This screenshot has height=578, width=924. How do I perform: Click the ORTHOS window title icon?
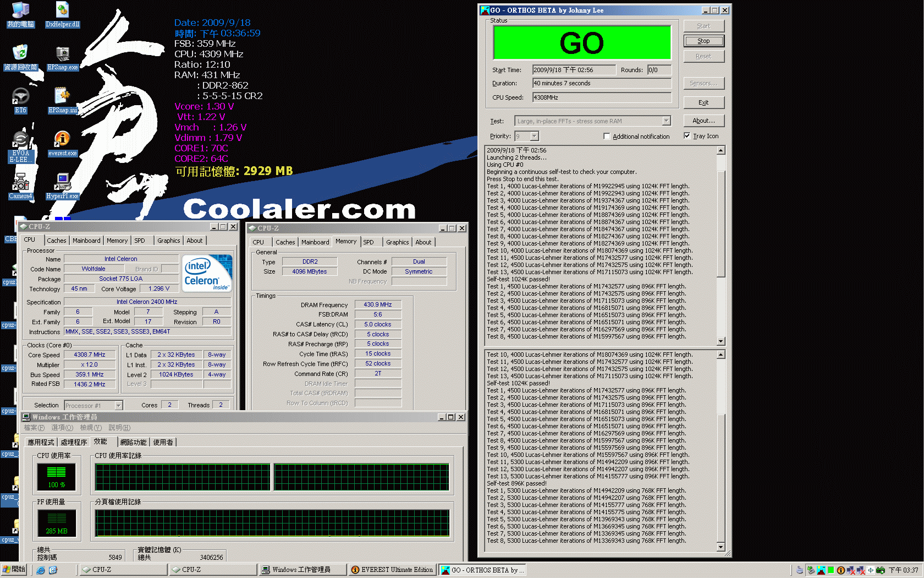click(x=485, y=10)
